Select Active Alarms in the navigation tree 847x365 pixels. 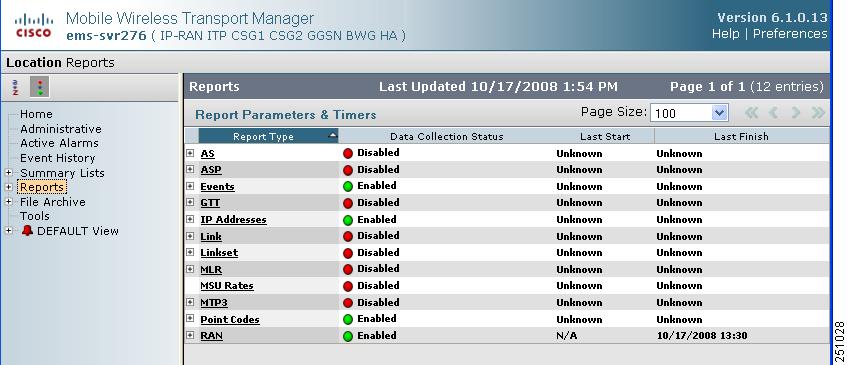tap(59, 143)
